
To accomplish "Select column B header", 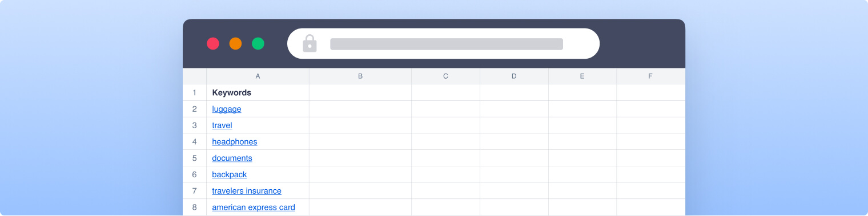I will click(x=360, y=76).
